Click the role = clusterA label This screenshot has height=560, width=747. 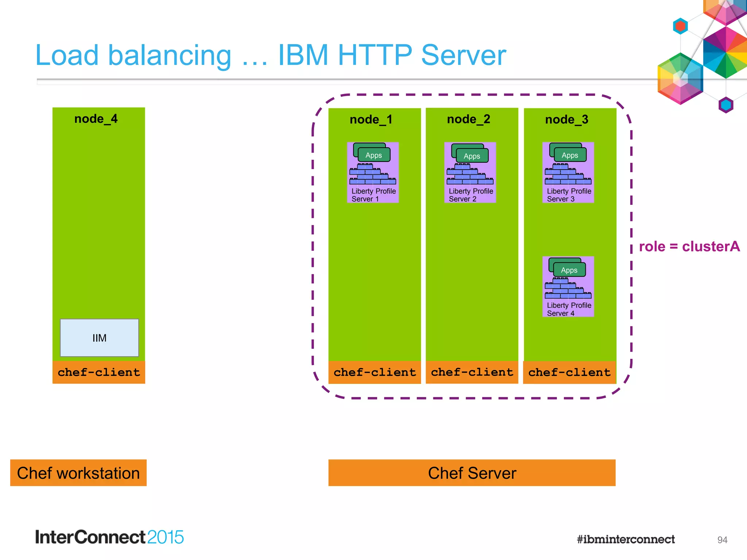689,246
